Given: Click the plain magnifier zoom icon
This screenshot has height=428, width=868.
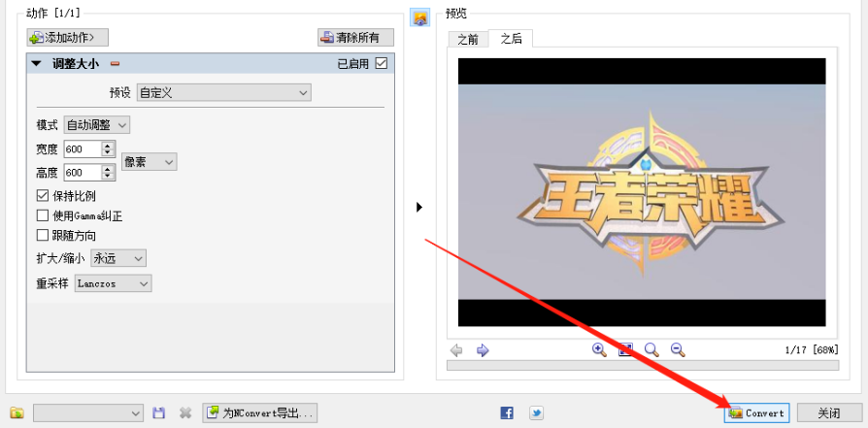Looking at the screenshot, I should pos(652,350).
